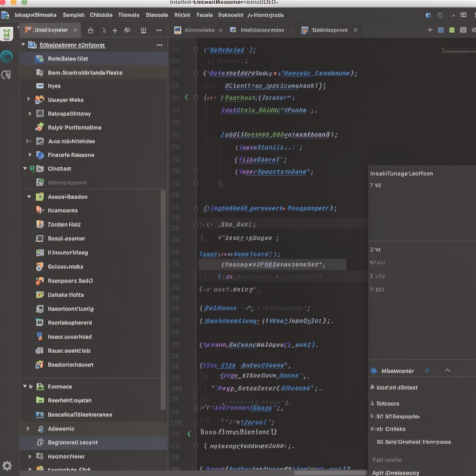
Task: Open the options dots beside Eobejoabranr root
Action: pos(159,45)
